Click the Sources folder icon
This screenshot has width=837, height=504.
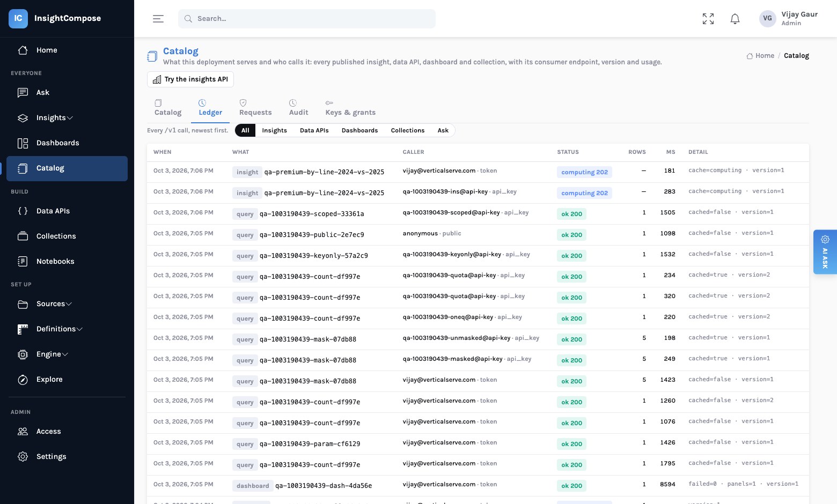(23, 304)
